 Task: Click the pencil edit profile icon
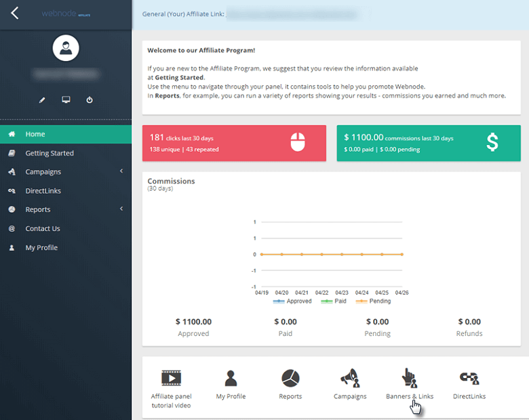[x=42, y=100]
